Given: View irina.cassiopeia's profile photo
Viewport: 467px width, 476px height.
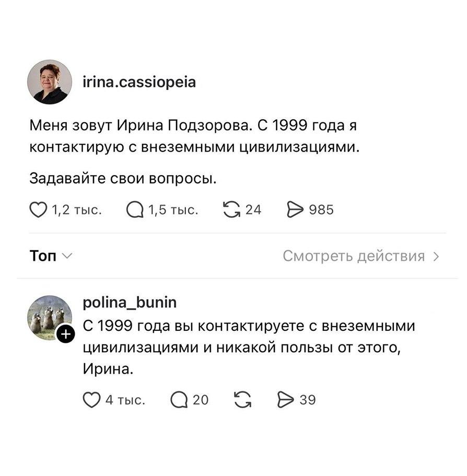Looking at the screenshot, I should [x=51, y=82].
